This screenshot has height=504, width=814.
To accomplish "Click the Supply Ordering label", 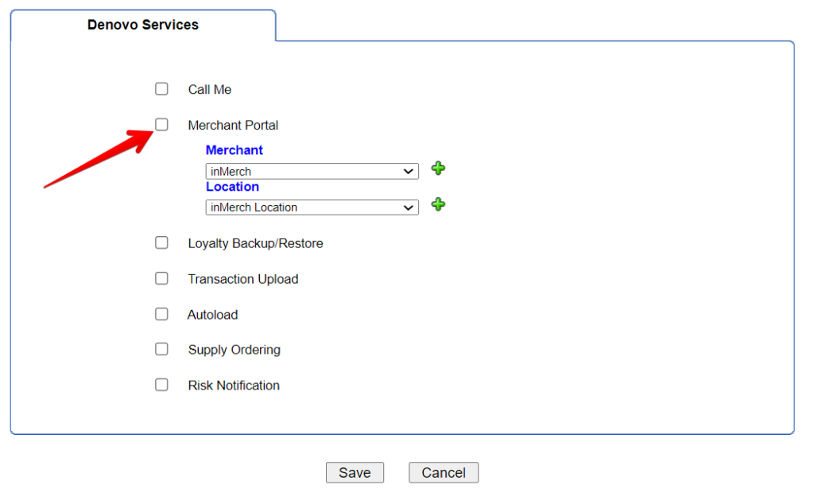I will coord(235,350).
